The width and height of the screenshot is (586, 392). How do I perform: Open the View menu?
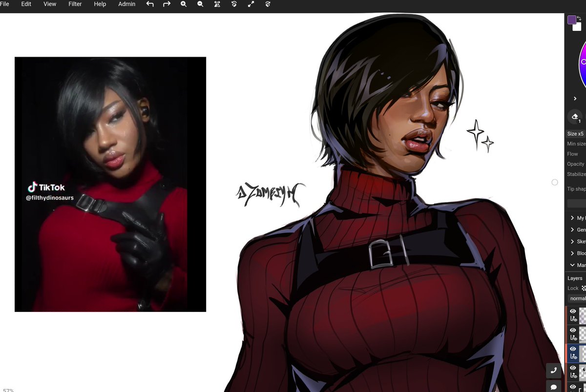[50, 4]
